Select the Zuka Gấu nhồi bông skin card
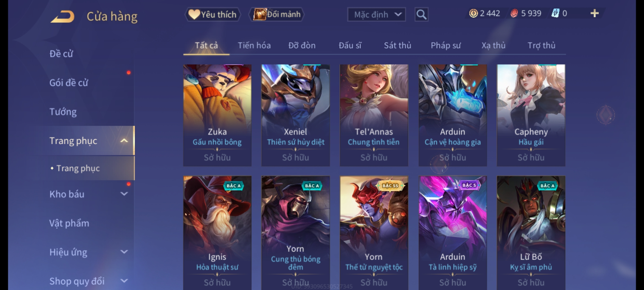The image size is (644, 290). [x=217, y=115]
